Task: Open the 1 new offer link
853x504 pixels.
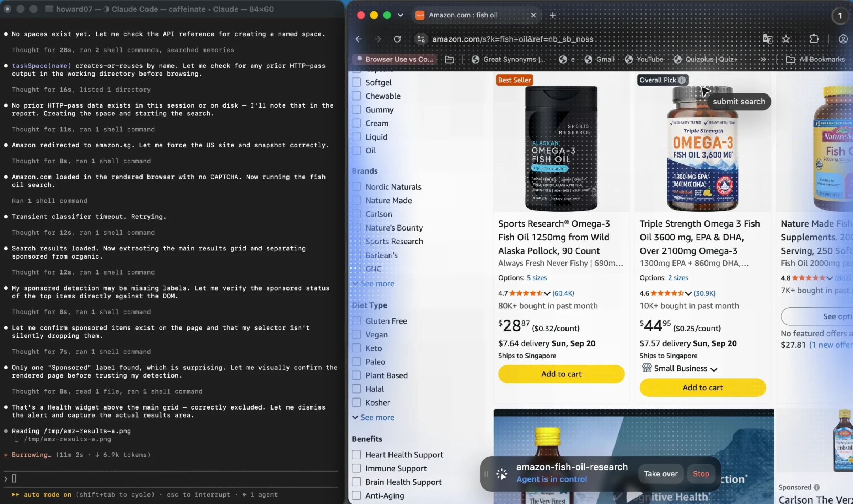Action: pyautogui.click(x=831, y=345)
